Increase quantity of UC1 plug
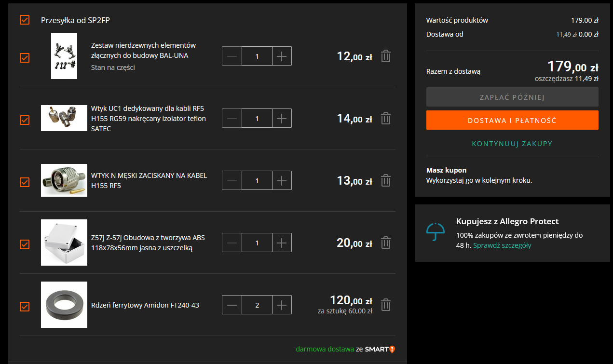613x364 pixels. pos(282,118)
